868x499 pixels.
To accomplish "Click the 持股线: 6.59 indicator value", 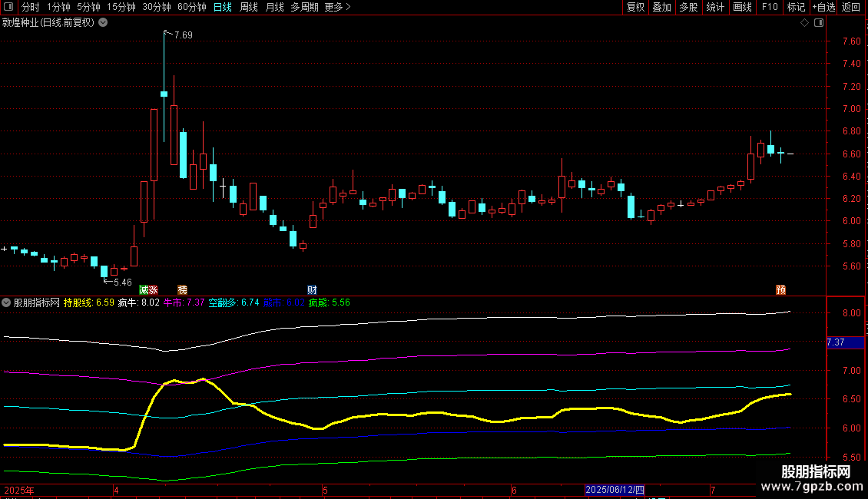I will click(x=88, y=302).
